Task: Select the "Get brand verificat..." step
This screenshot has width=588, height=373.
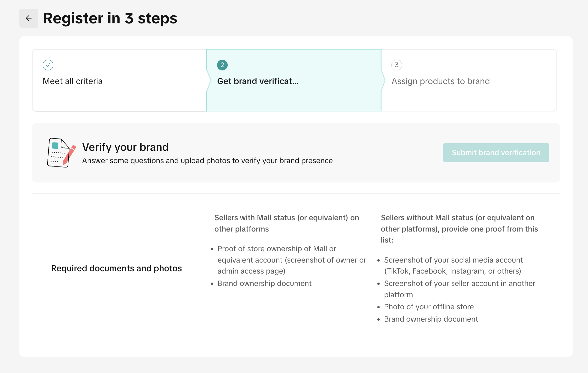Action: [x=258, y=81]
